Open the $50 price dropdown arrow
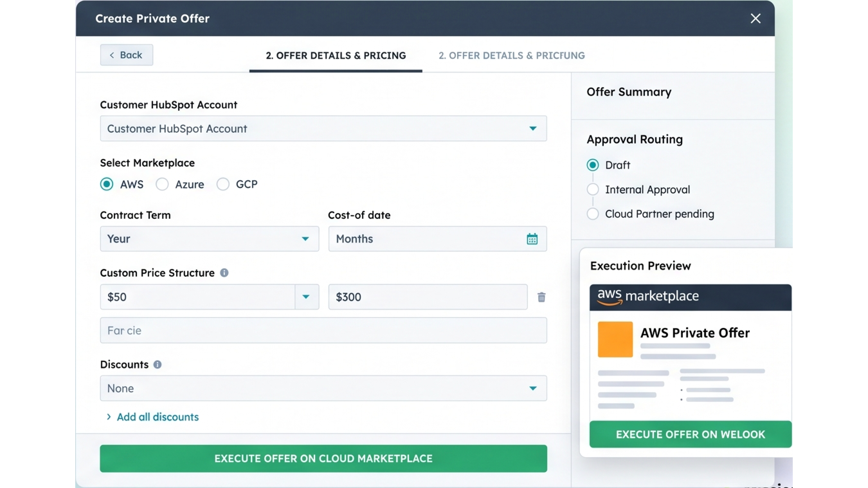This screenshot has height=488, width=868. click(x=306, y=297)
